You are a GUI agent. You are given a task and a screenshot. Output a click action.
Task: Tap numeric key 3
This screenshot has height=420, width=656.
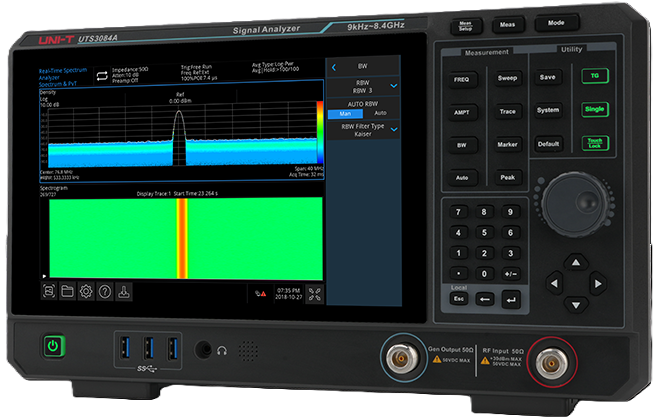click(510, 253)
